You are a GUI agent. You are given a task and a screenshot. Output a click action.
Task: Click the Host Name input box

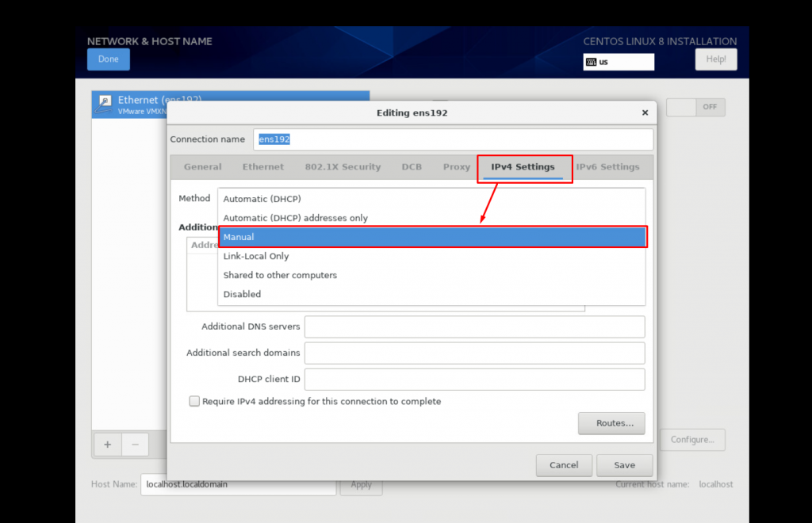coord(238,484)
